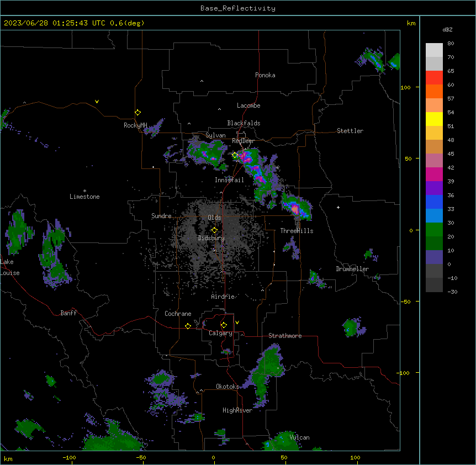Viewport: 476px width, 465px height.
Task: Click the -100 tick label on bottom axis
Action: pyautogui.click(x=69, y=457)
